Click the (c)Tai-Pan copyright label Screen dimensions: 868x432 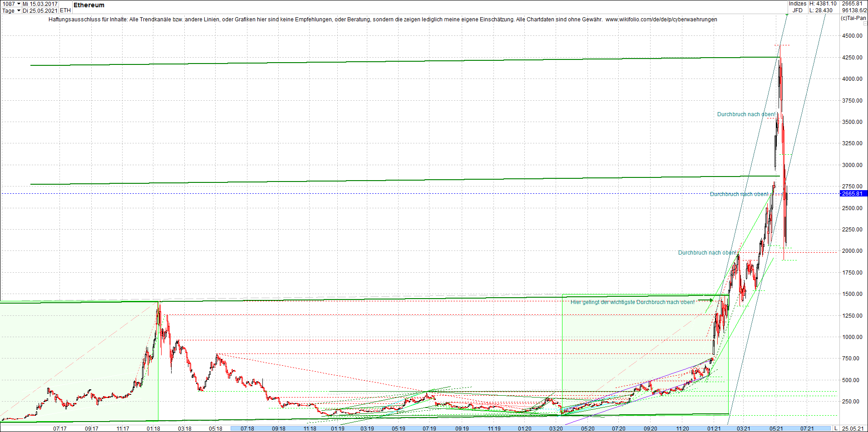coord(853,19)
